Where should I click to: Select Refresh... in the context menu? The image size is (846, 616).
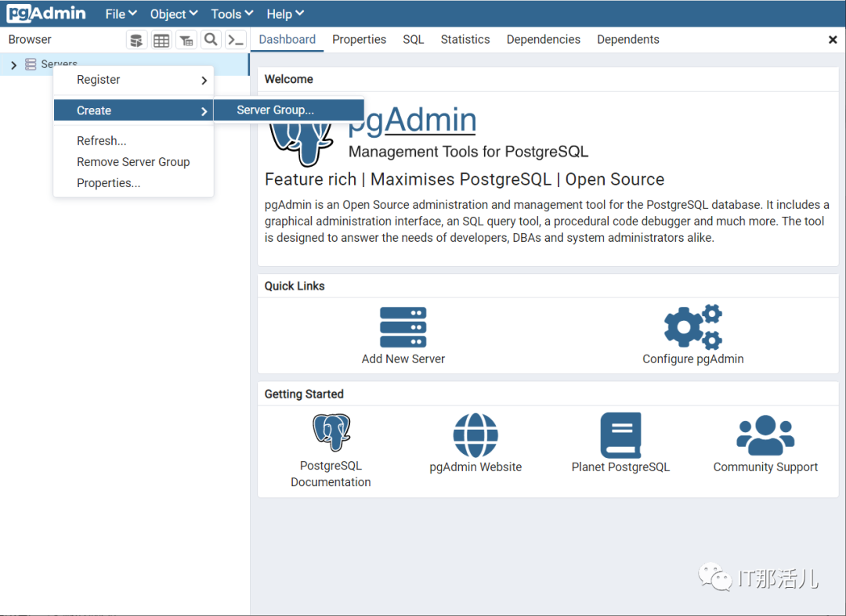tap(133, 141)
